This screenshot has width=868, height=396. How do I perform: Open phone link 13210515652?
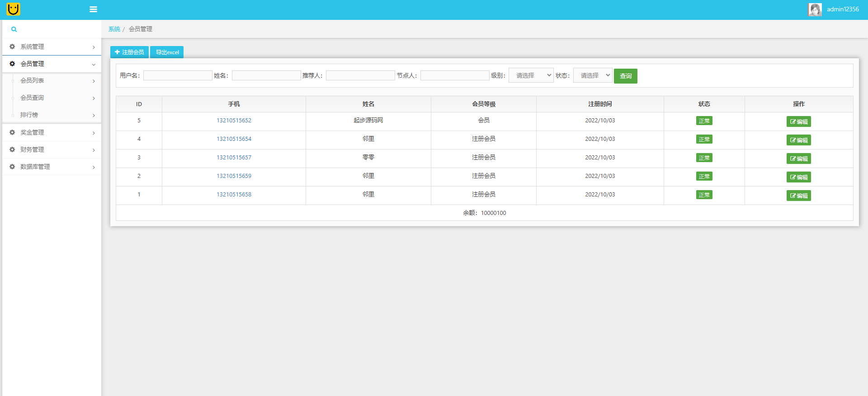pyautogui.click(x=234, y=121)
